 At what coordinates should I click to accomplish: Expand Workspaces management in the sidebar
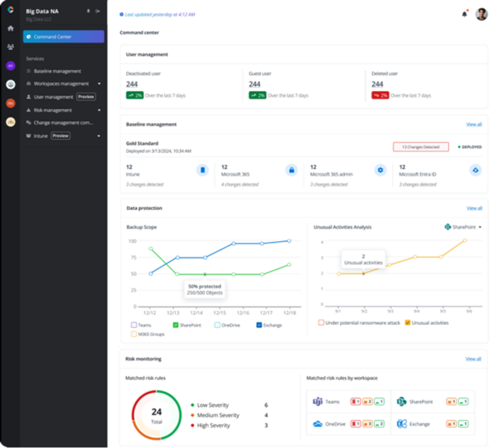pyautogui.click(x=98, y=84)
